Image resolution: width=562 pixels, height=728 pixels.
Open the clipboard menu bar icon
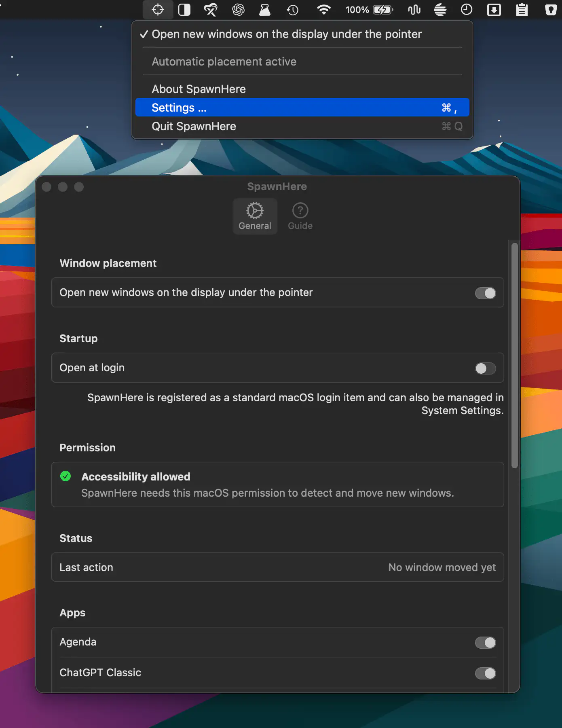tap(522, 9)
